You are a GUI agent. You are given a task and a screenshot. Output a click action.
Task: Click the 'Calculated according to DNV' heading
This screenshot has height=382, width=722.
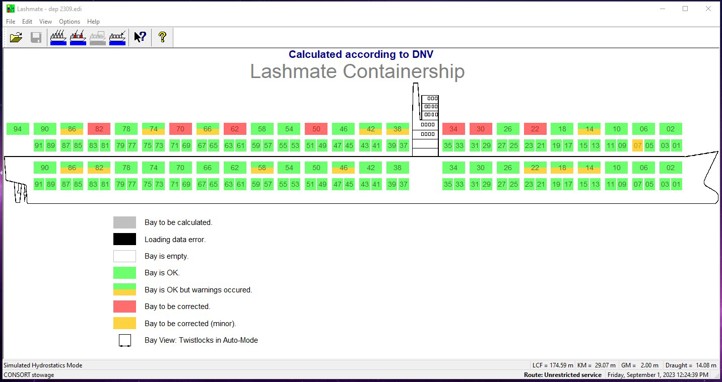point(361,54)
